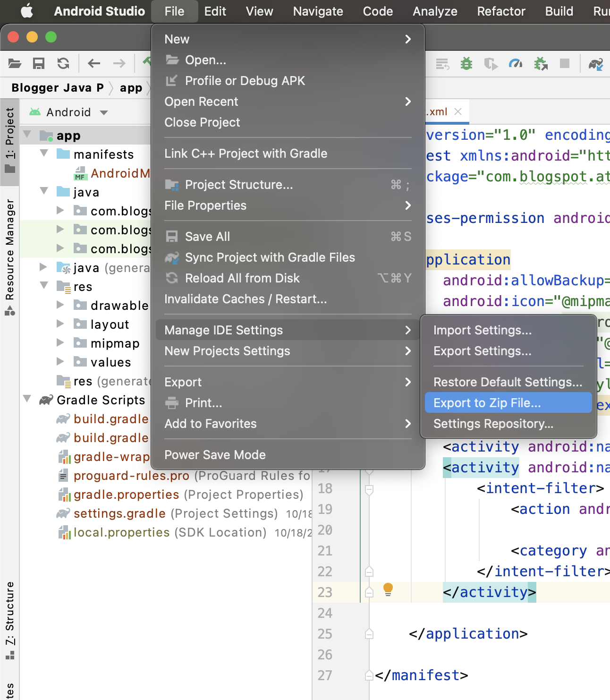Open the Open Recent submenu
The height and width of the screenshot is (700, 610).
click(x=288, y=102)
